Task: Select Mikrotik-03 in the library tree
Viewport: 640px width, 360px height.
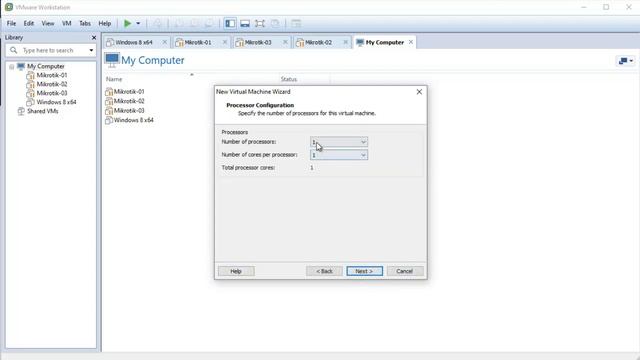Action: pyautogui.click(x=52, y=93)
